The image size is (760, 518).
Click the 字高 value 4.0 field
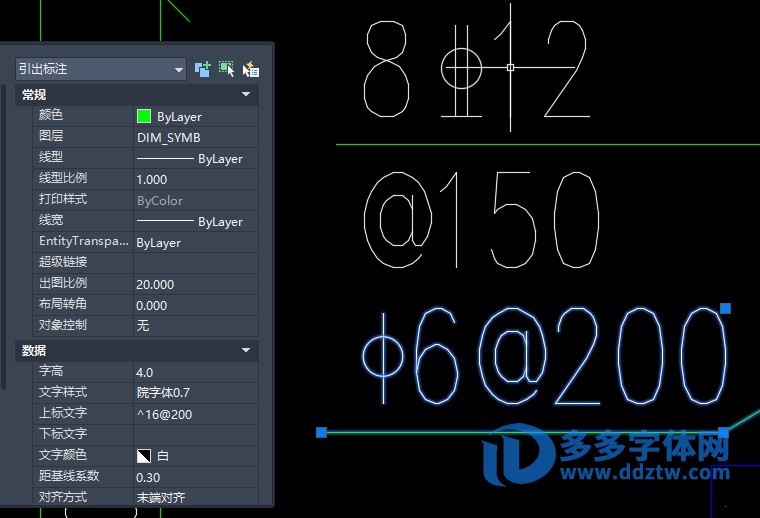click(195, 371)
